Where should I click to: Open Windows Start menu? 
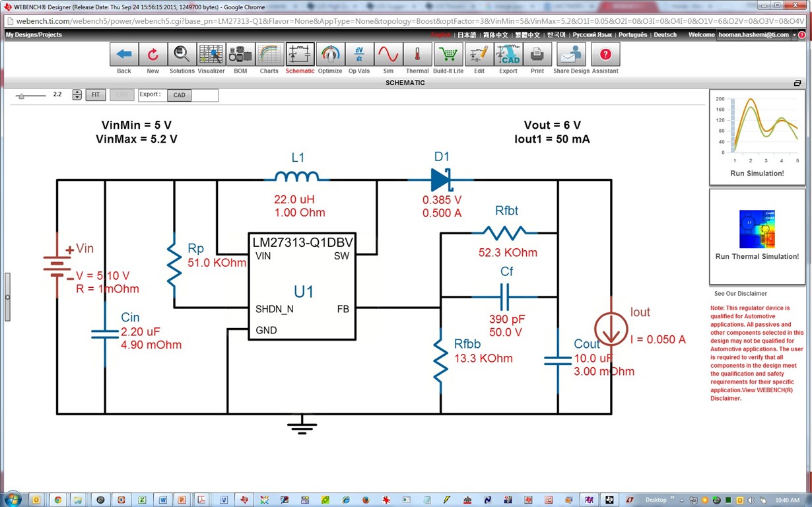click(x=13, y=499)
